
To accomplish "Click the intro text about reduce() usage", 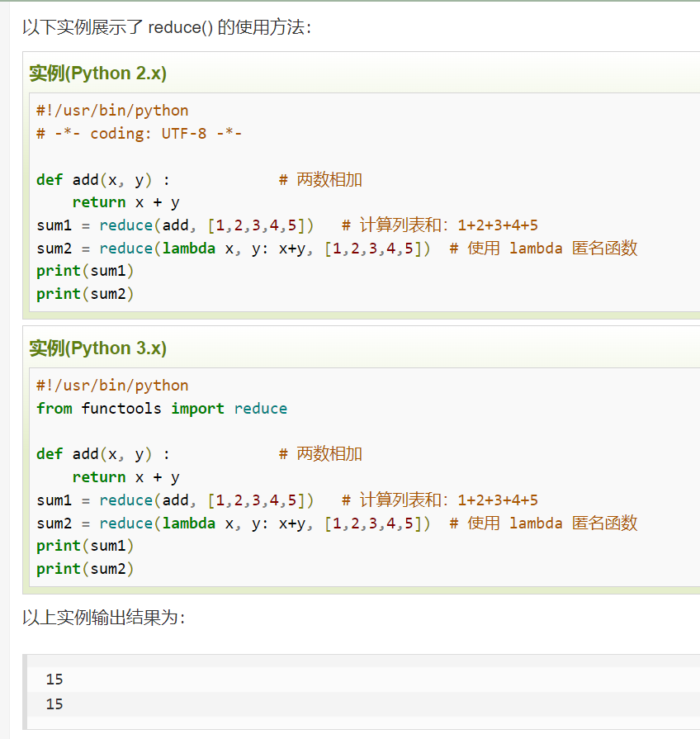I will pos(167,27).
